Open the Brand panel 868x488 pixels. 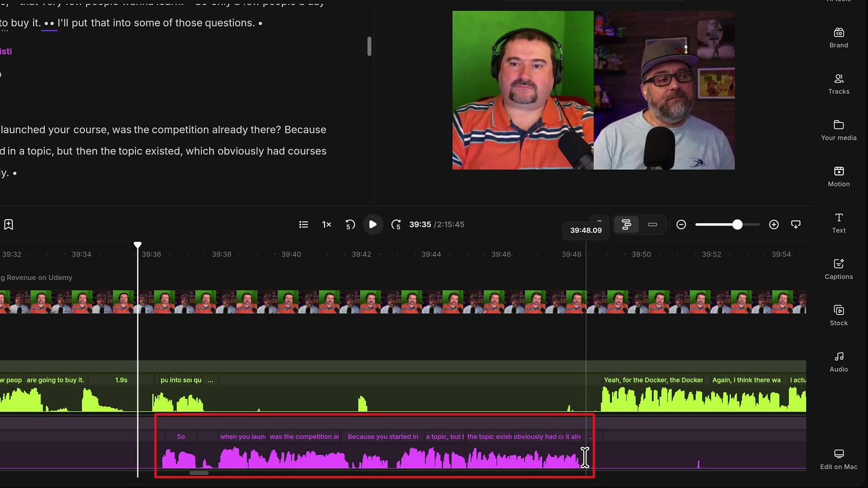pos(839,38)
